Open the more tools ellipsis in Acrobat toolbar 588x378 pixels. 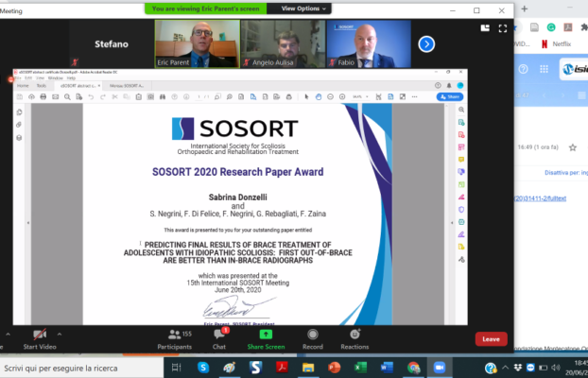coord(414,96)
